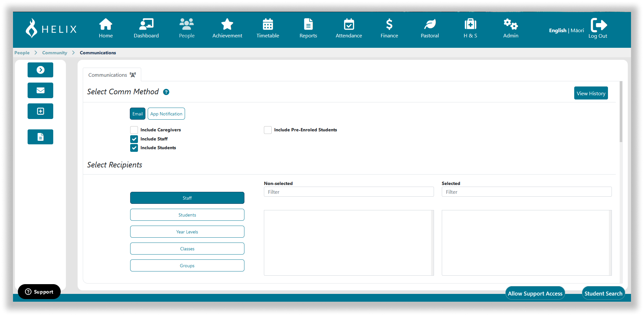Enable Include Caregivers checkbox

(x=134, y=130)
